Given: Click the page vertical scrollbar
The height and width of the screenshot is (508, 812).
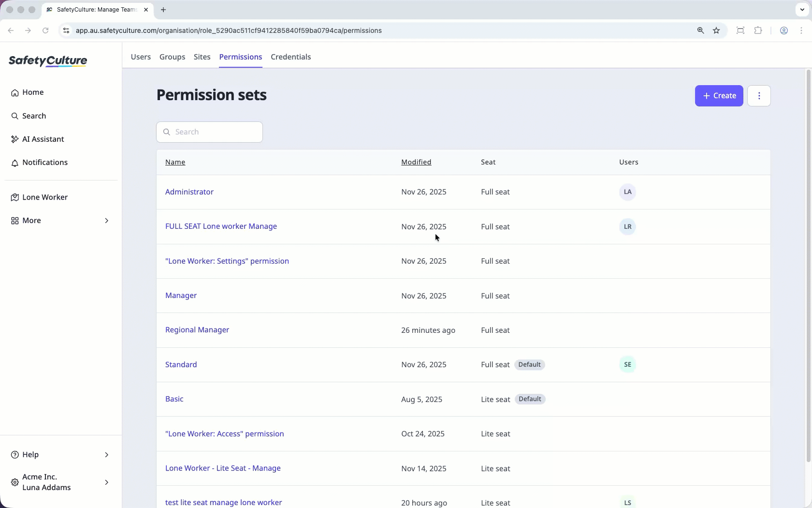Looking at the screenshot, I should point(808,266).
